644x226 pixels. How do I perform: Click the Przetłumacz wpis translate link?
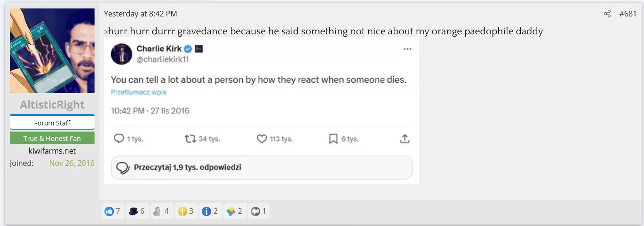138,92
